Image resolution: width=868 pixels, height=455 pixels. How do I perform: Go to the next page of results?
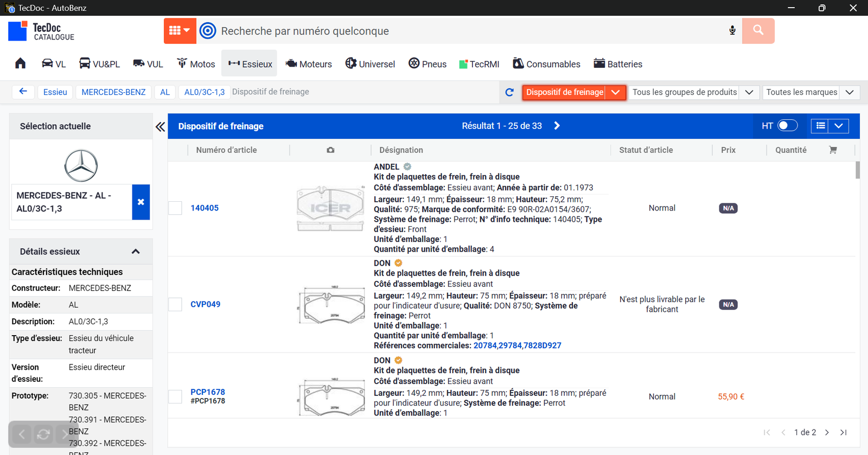point(827,433)
